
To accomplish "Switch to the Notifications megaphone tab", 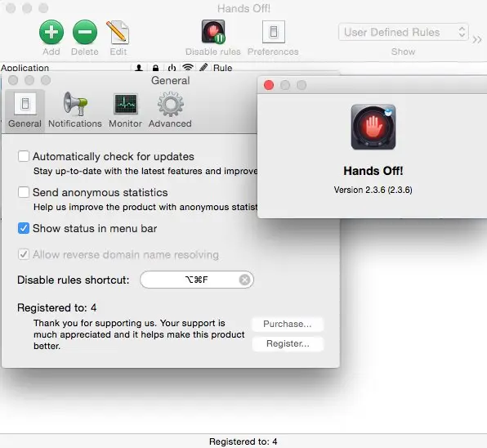I will coord(75,105).
